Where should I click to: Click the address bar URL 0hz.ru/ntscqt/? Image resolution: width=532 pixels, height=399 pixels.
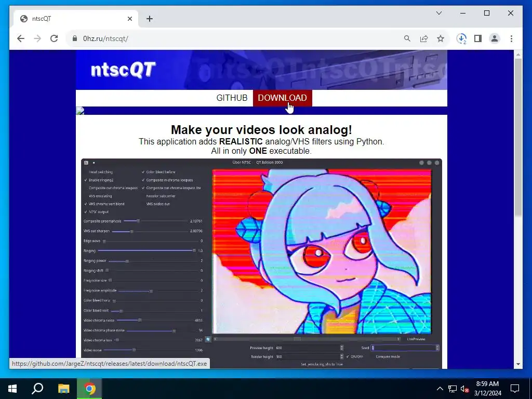(x=105, y=38)
